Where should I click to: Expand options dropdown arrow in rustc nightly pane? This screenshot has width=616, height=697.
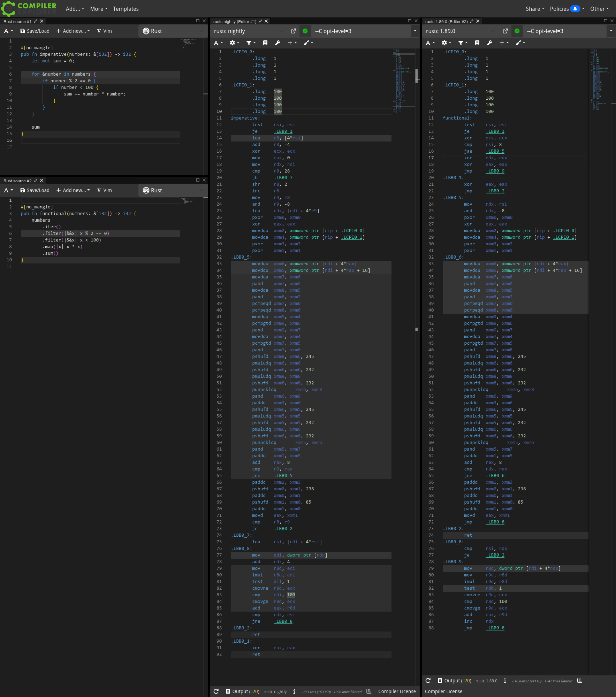coord(415,31)
